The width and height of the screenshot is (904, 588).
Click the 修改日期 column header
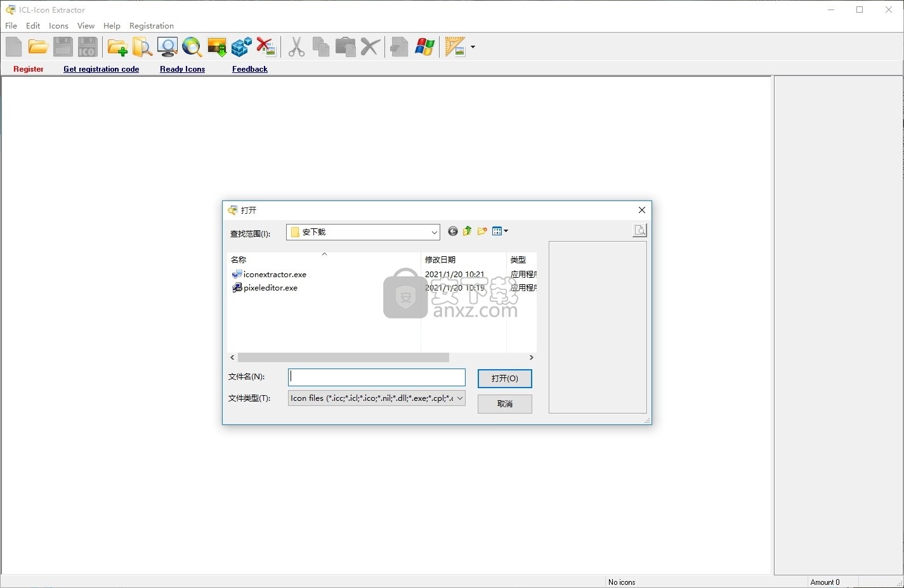[464, 259]
